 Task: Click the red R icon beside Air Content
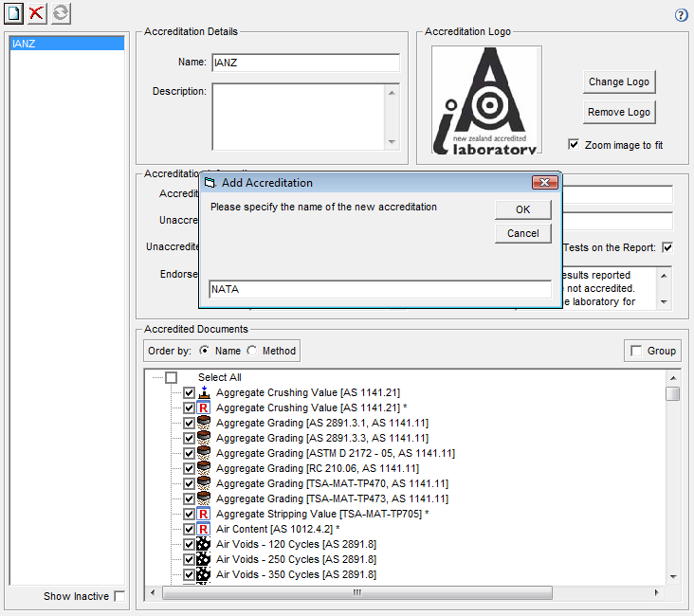click(203, 529)
